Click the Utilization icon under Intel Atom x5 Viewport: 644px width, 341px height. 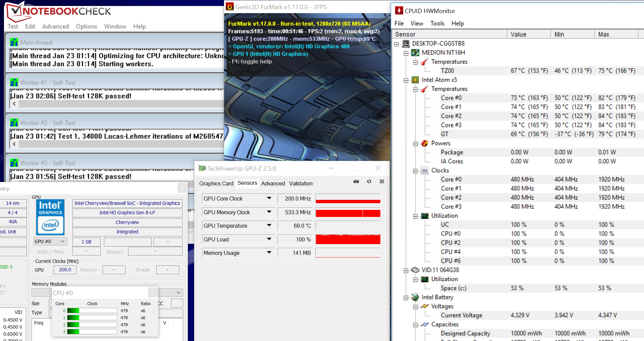point(425,216)
